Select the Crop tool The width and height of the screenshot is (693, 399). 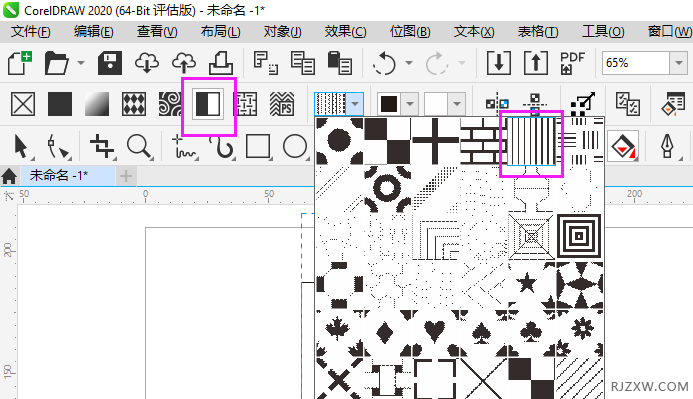point(102,146)
